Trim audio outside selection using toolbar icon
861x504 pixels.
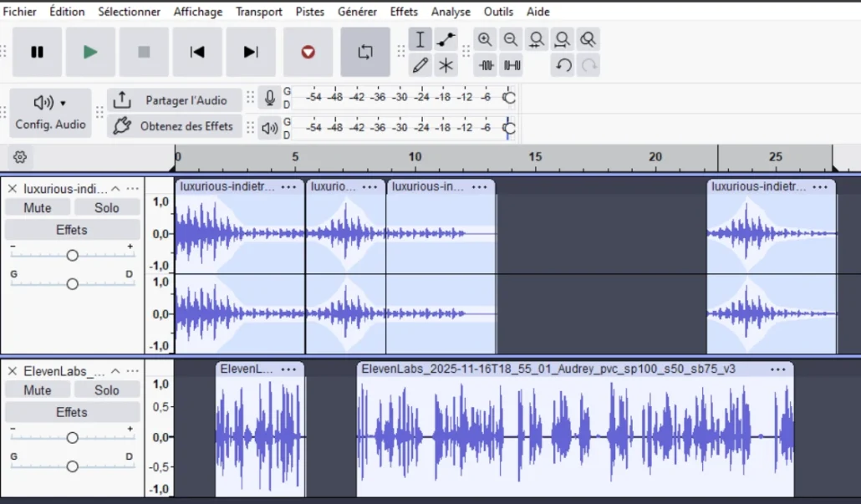[486, 65]
